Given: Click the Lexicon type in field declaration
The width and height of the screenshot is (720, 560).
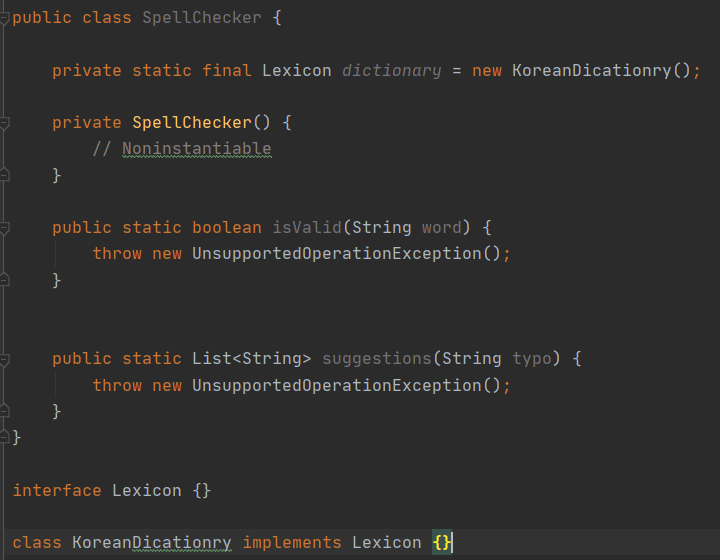Looking at the screenshot, I should click(x=297, y=71).
